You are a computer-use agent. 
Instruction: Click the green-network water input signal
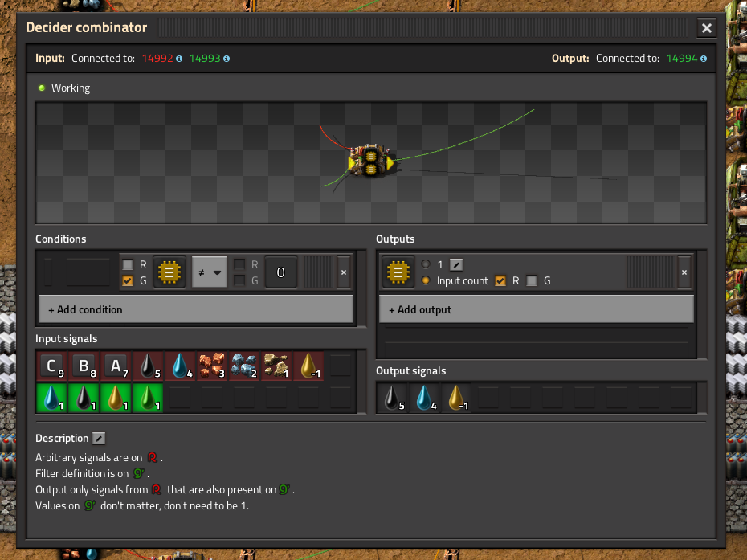point(52,398)
